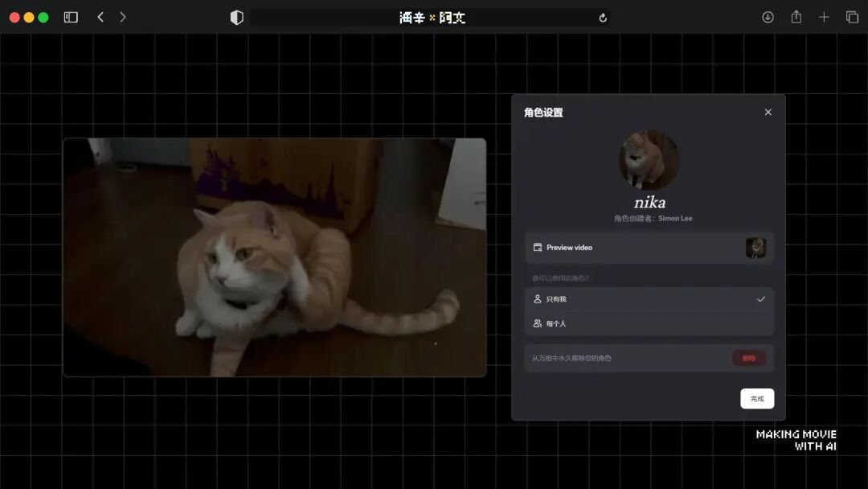Image resolution: width=868 pixels, height=489 pixels.
Task: Click the shield icon left of the address bar
Action: tap(236, 17)
